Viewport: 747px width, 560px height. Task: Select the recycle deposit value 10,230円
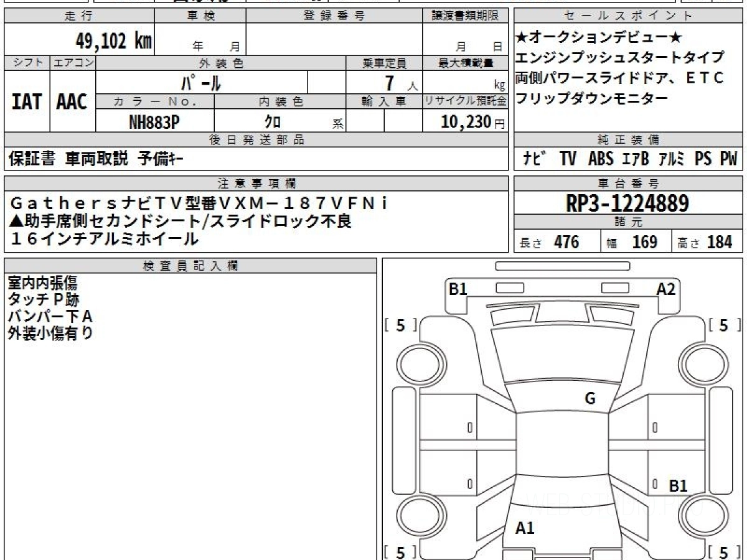click(473, 123)
